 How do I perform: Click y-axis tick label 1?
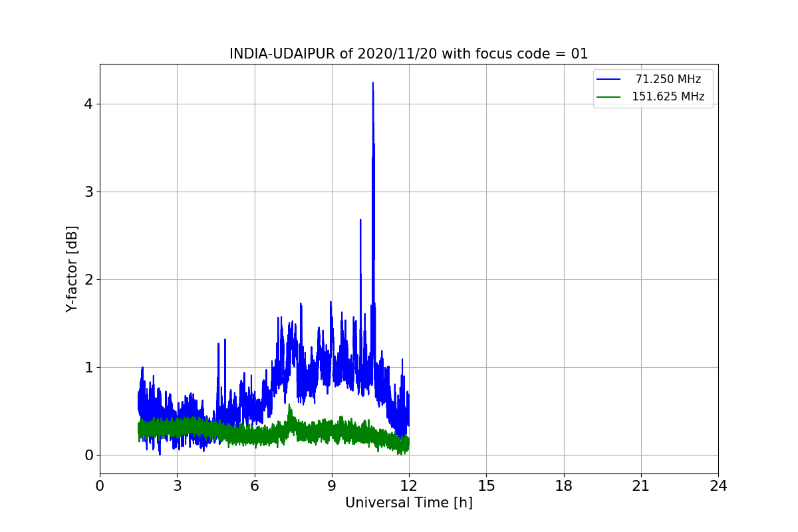[x=89, y=367]
